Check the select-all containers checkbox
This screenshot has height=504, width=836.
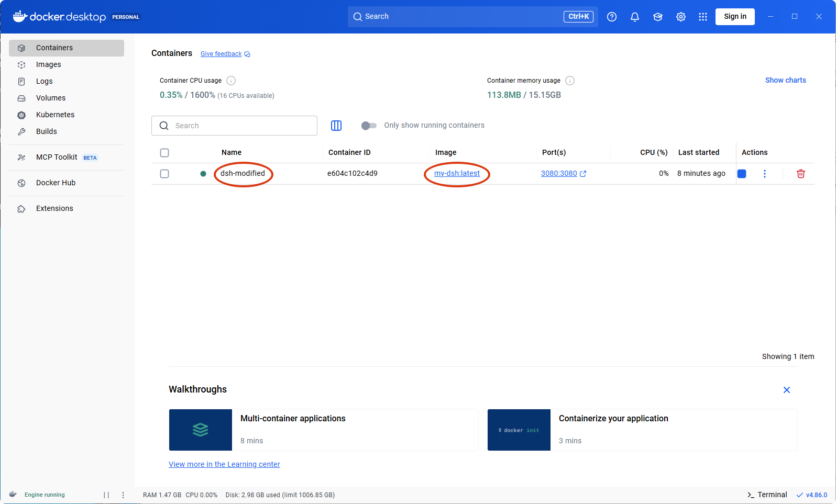(x=164, y=153)
